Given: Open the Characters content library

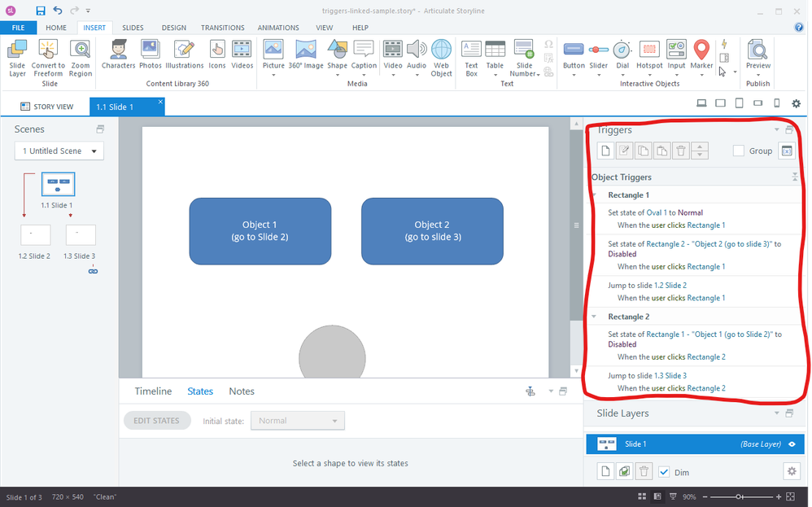Looking at the screenshot, I should coord(118,54).
